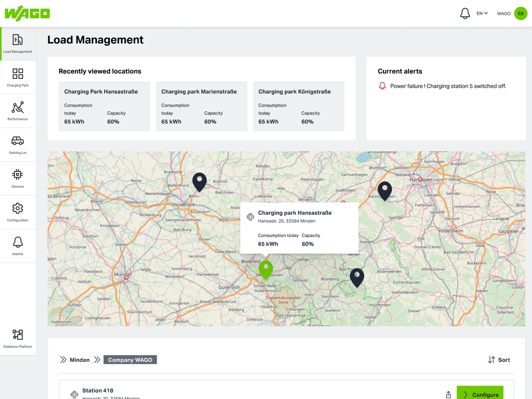The width and height of the screenshot is (532, 399).
Task: Click the EB user avatar
Action: click(521, 13)
